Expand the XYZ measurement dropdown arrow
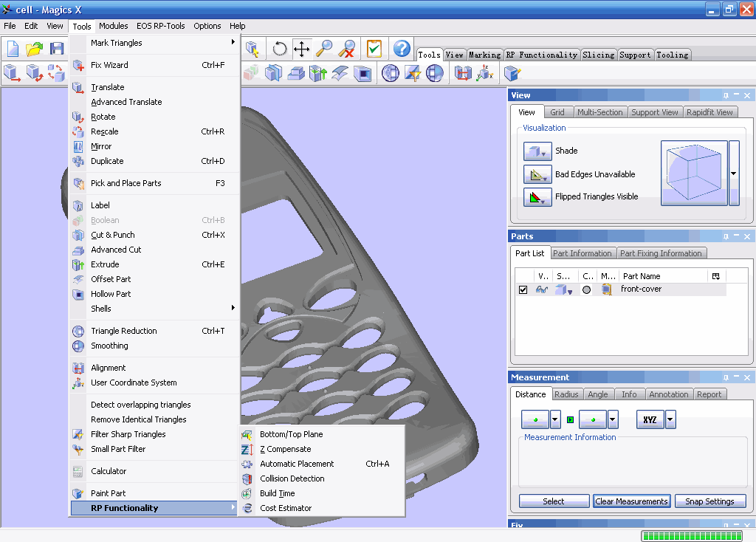 (x=670, y=419)
